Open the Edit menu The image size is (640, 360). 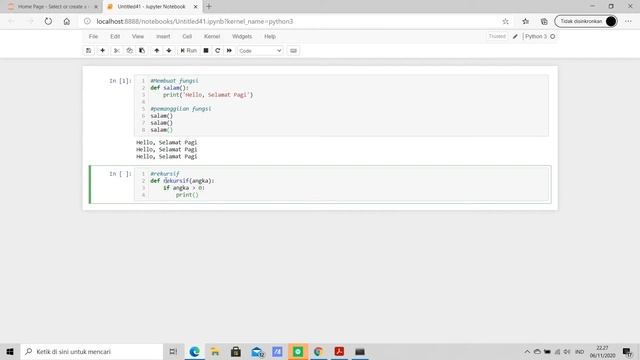115,36
